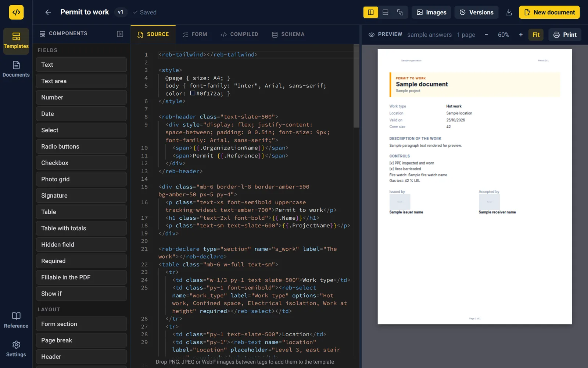Click the back arrow icon
The height and width of the screenshot is (368, 588).
(48, 12)
